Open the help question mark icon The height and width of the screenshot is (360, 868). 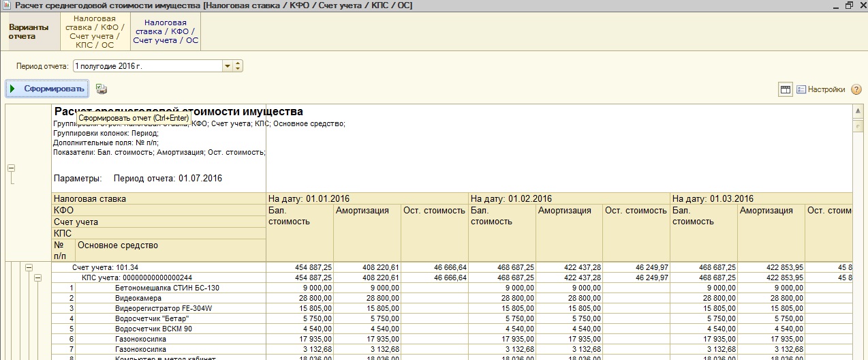pos(856,89)
